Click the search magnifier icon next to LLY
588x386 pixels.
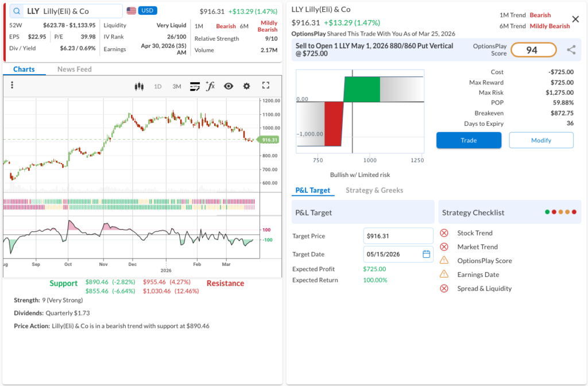point(17,11)
